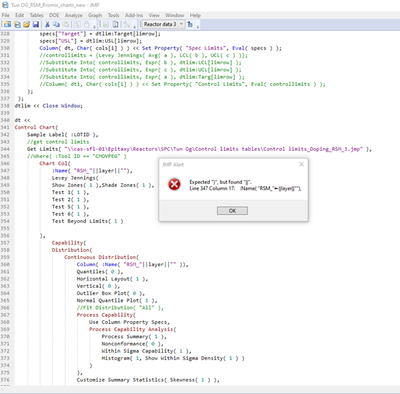Open the Tables menu

point(36,15)
